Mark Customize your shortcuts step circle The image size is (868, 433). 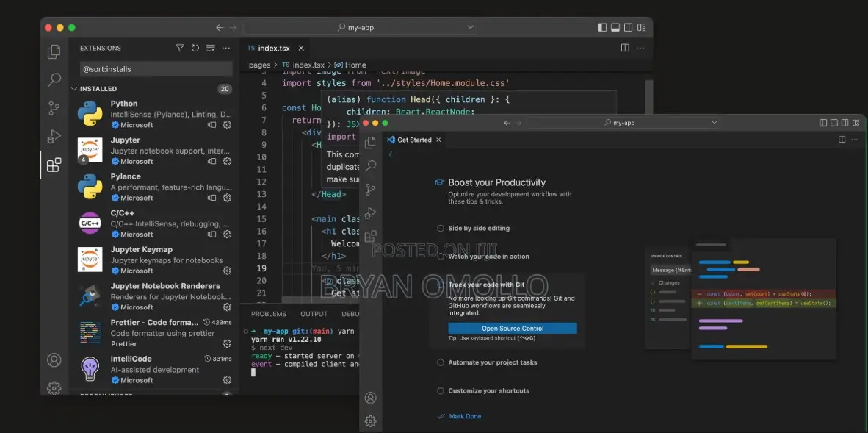pyautogui.click(x=441, y=391)
